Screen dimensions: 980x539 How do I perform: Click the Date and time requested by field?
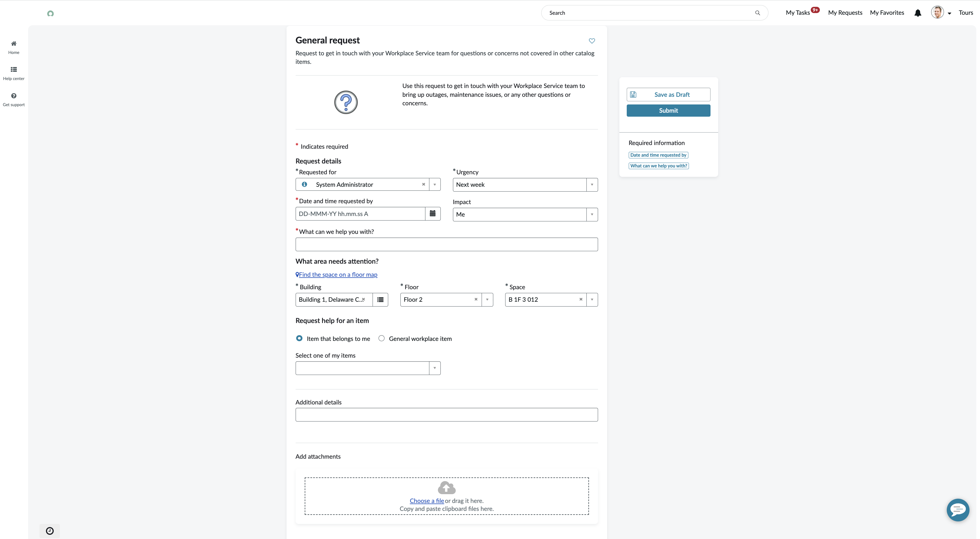coord(360,214)
